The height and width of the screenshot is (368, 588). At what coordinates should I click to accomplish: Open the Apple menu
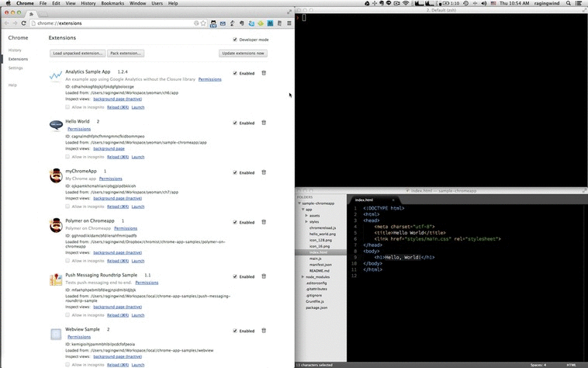pyautogui.click(x=8, y=3)
